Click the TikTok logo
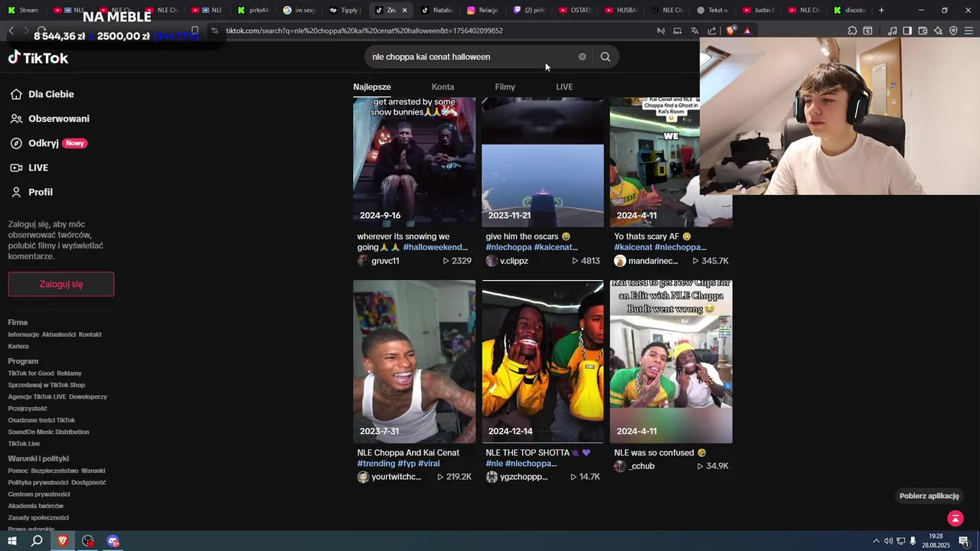The height and width of the screenshot is (551, 980). pyautogui.click(x=38, y=58)
